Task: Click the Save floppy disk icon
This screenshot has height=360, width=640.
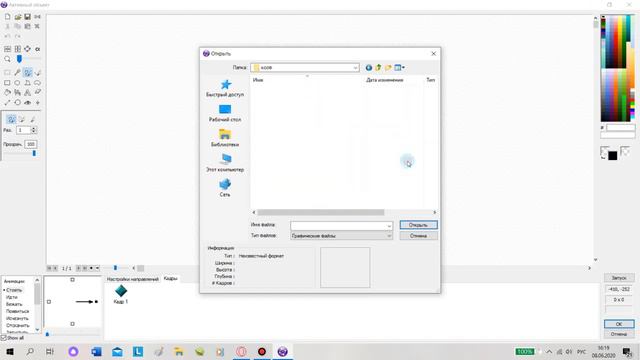Action: (27, 17)
